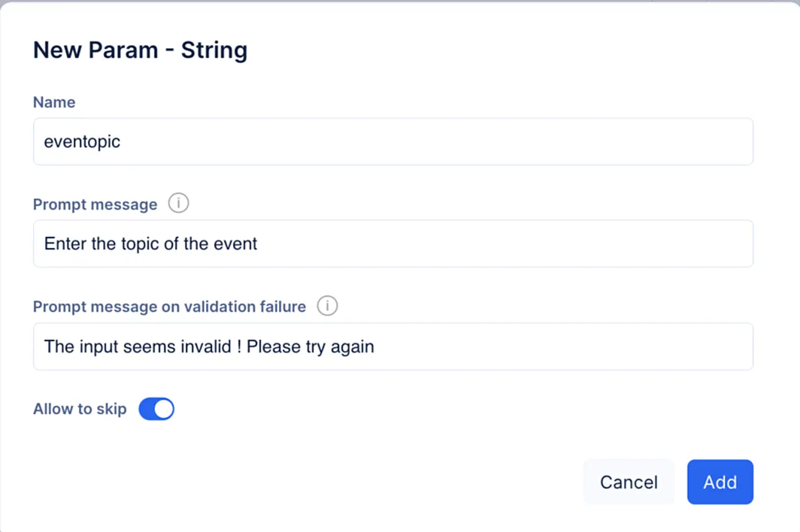Viewport: 800px width, 532px height.
Task: Click the 'New Param - String' dialog title
Action: [x=140, y=50]
